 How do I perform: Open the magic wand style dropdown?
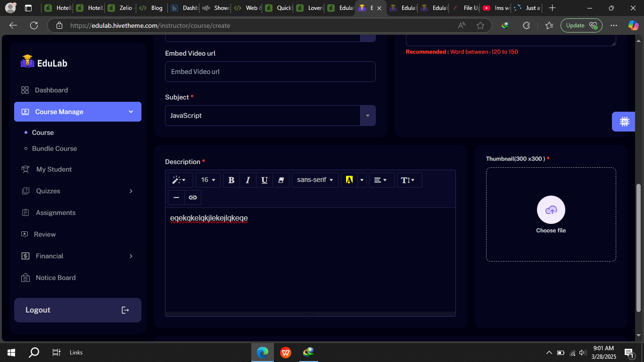[x=179, y=180]
